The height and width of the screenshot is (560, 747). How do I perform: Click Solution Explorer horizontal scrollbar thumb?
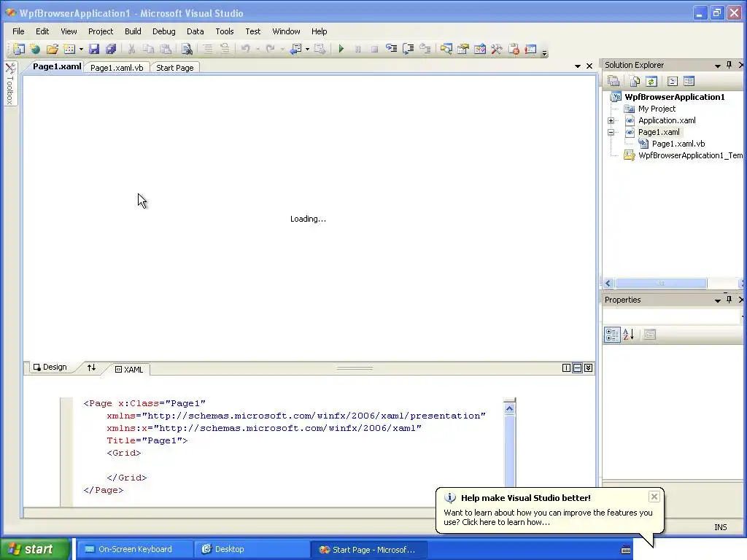coord(661,284)
